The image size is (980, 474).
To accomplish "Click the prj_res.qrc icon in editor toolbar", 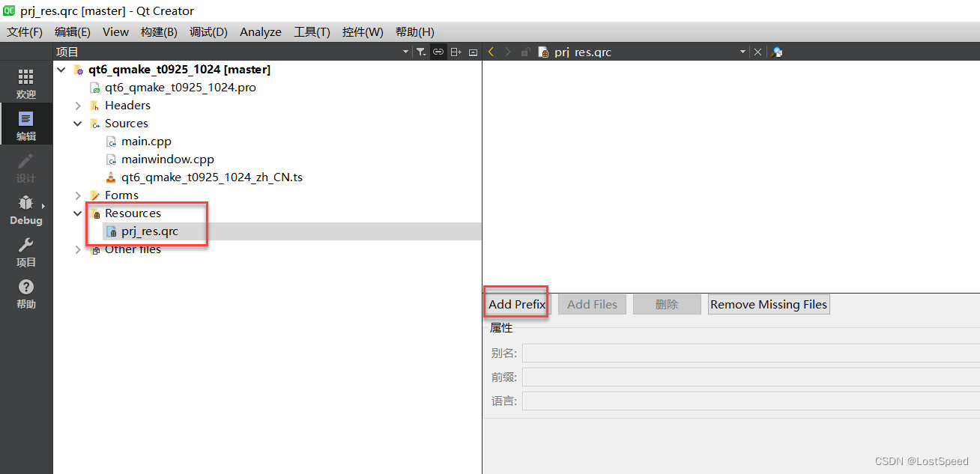I will [543, 52].
